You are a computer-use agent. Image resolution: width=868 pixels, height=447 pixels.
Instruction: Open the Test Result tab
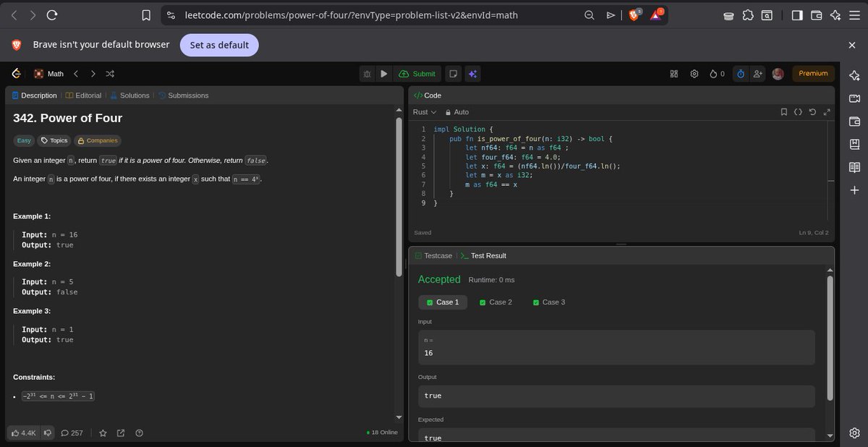tap(483, 256)
